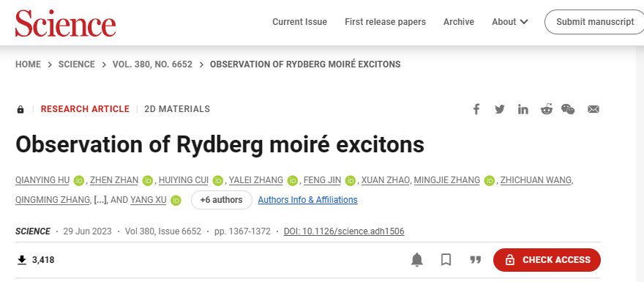The image size is (644, 282).
Task: Open Qianying Hu's ORCID icon
Action: coord(78,180)
